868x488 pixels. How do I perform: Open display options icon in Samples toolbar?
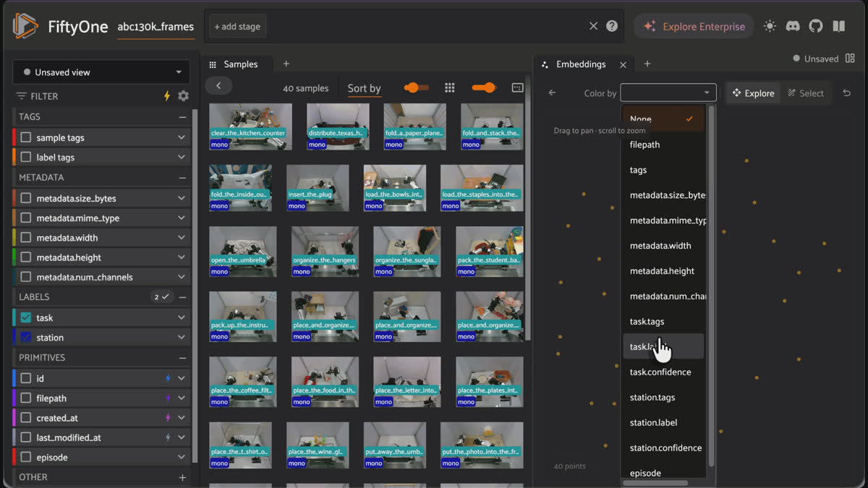point(517,87)
